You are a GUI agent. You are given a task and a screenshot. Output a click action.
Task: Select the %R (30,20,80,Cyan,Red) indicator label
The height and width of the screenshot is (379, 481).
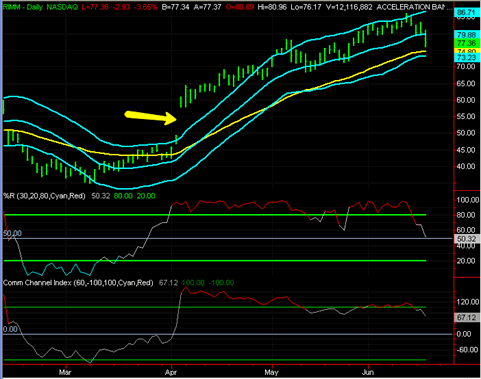(44, 196)
